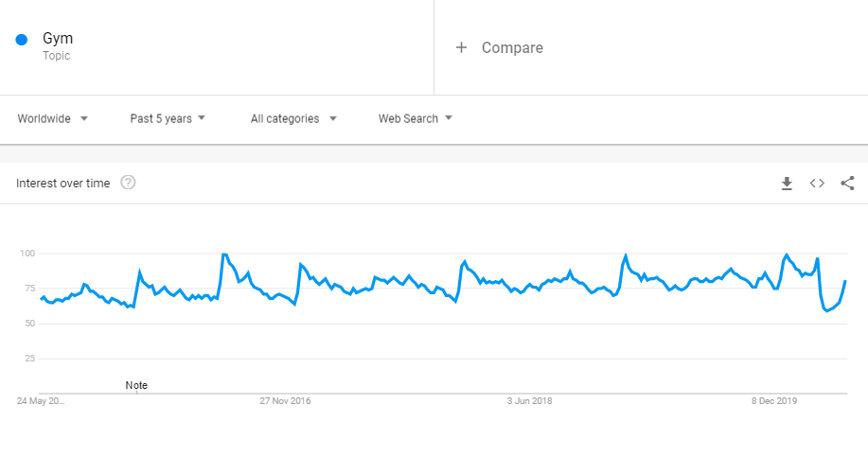Image resolution: width=868 pixels, height=457 pixels.
Task: Select the 8 Dec 2019 date label
Action: [x=775, y=401]
